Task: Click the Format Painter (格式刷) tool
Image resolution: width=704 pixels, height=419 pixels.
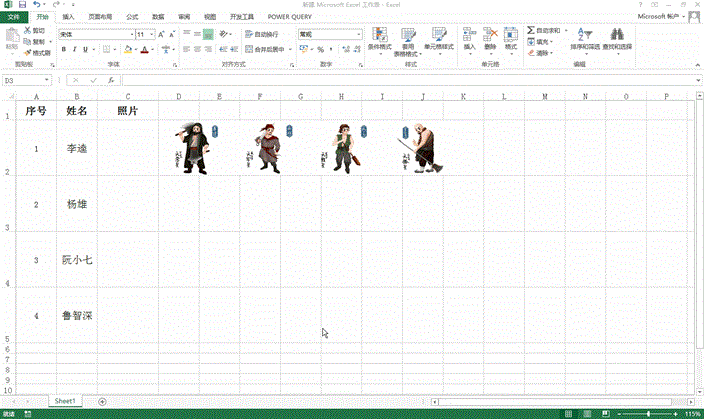Action: (39, 52)
